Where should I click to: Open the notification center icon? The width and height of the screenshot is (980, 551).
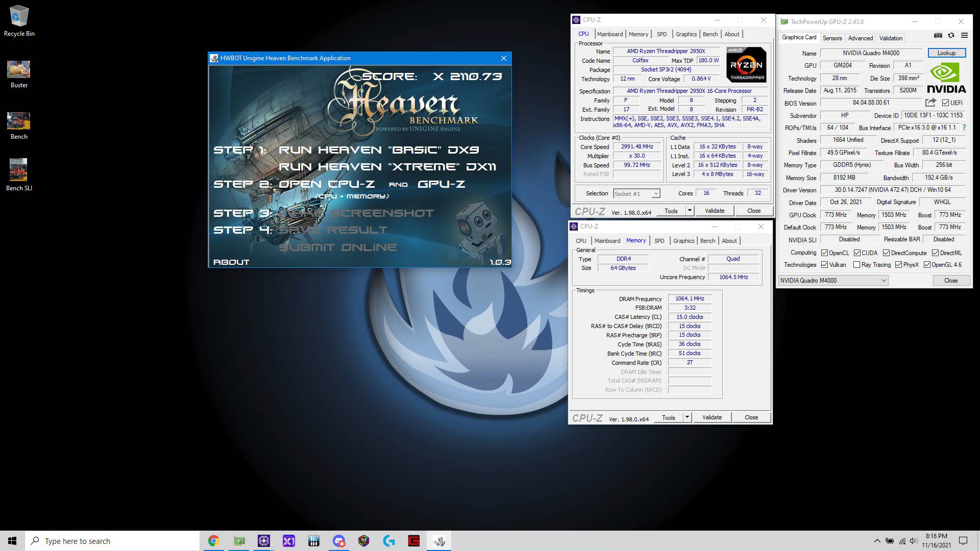coord(963,541)
